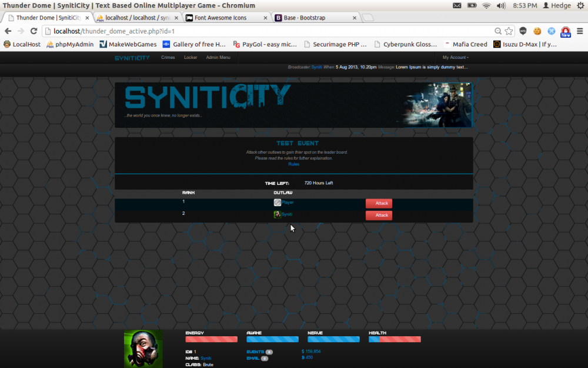This screenshot has width=588, height=368.
Task: Bookmark this page with the star icon
Action: pyautogui.click(x=509, y=31)
